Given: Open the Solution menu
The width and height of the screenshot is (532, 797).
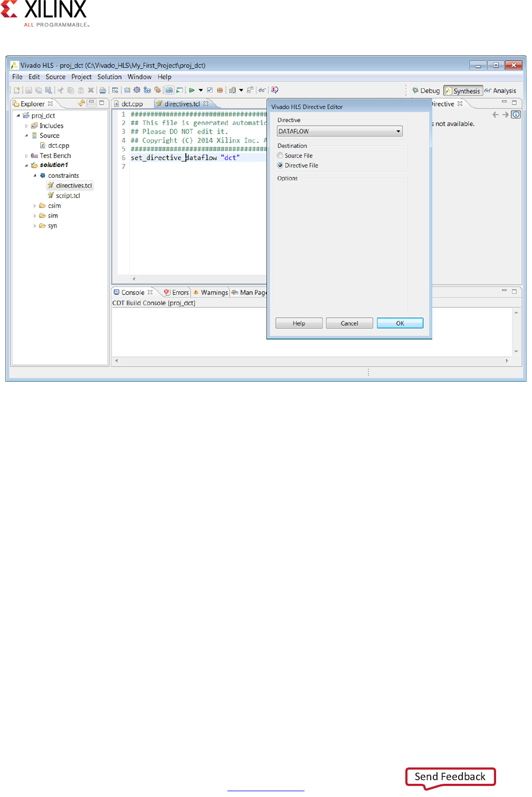Looking at the screenshot, I should (x=109, y=77).
